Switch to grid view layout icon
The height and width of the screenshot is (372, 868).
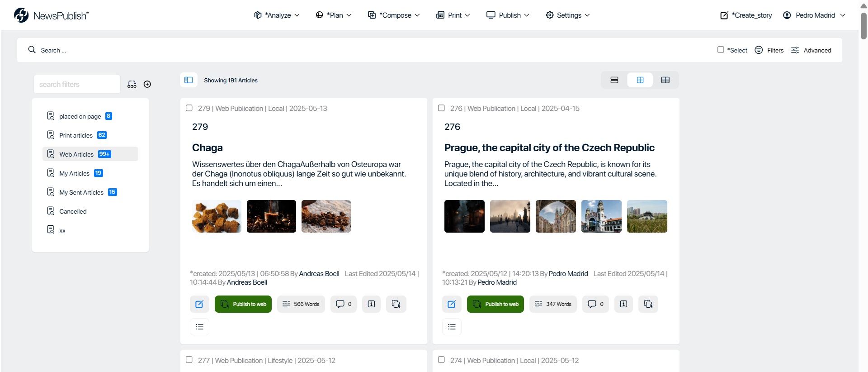640,80
